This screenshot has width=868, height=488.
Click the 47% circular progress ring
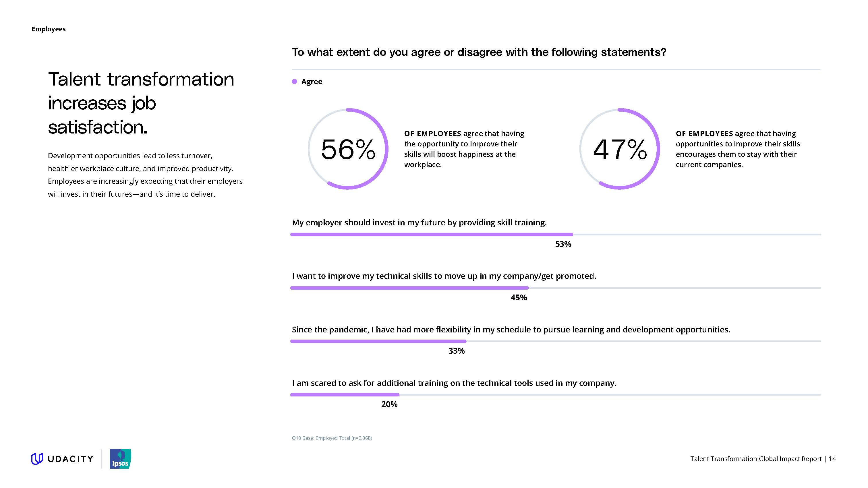coord(620,149)
